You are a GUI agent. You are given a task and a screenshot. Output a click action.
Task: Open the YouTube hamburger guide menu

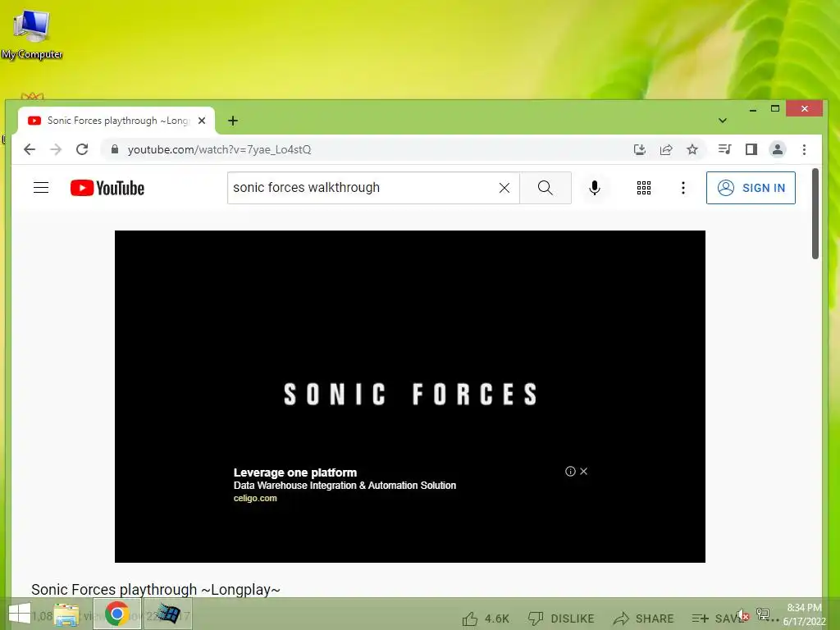[x=41, y=188]
